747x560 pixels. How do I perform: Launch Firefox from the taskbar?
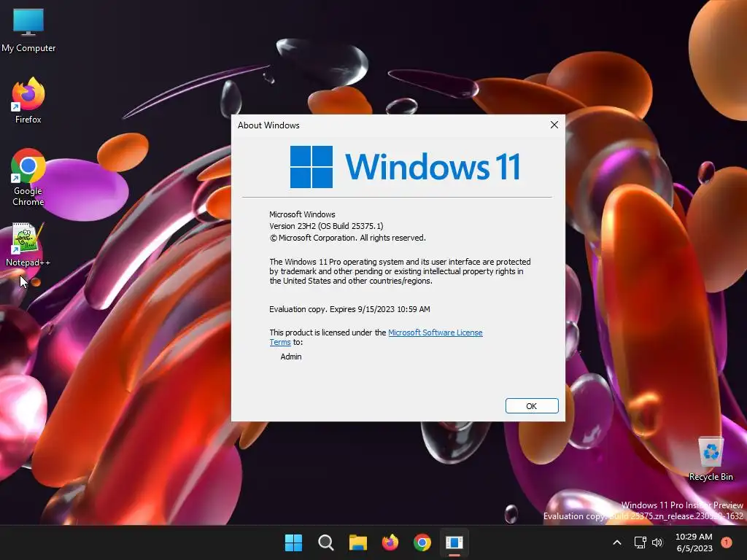tap(390, 542)
